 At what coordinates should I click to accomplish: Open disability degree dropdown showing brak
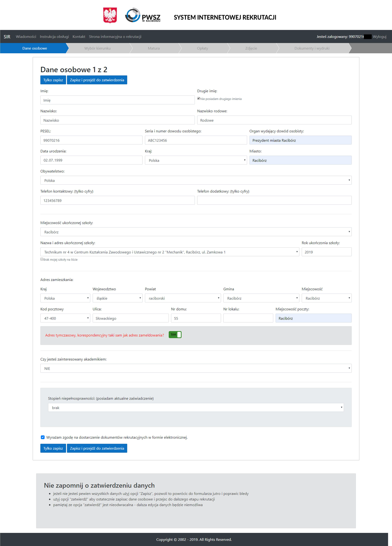coord(196,407)
